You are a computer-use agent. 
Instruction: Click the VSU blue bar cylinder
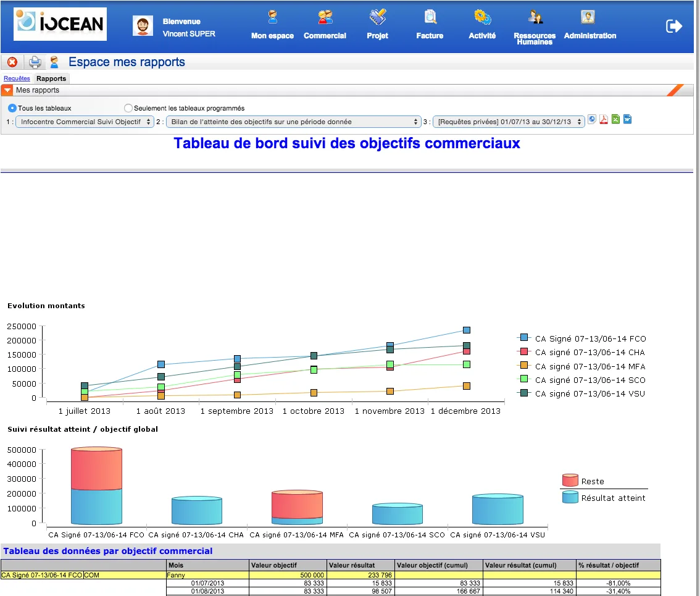[x=498, y=510]
